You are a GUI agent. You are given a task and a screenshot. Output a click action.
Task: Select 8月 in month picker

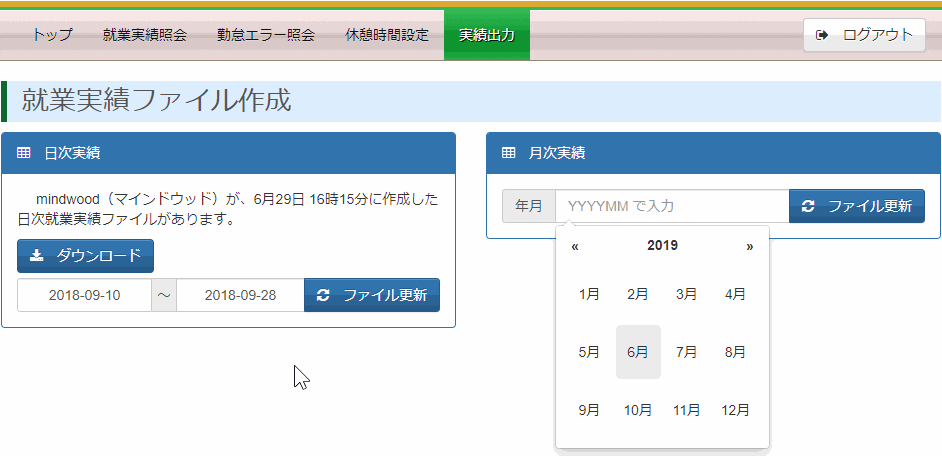click(735, 352)
